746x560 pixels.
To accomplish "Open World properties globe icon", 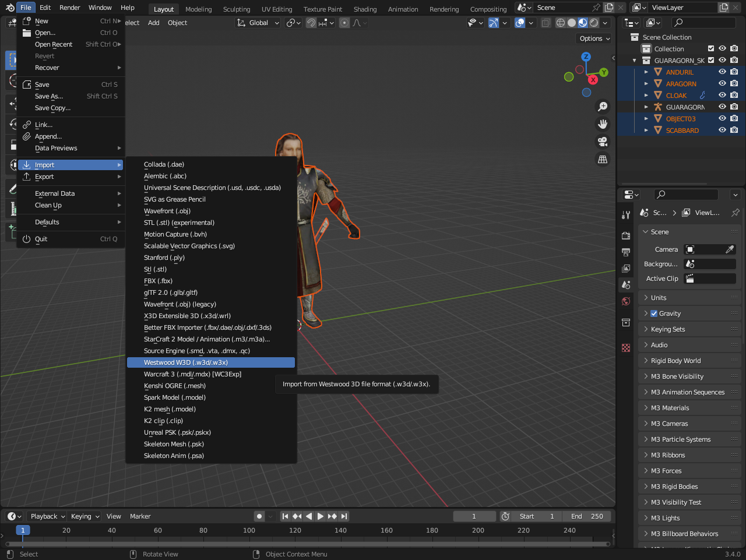I will click(x=626, y=301).
